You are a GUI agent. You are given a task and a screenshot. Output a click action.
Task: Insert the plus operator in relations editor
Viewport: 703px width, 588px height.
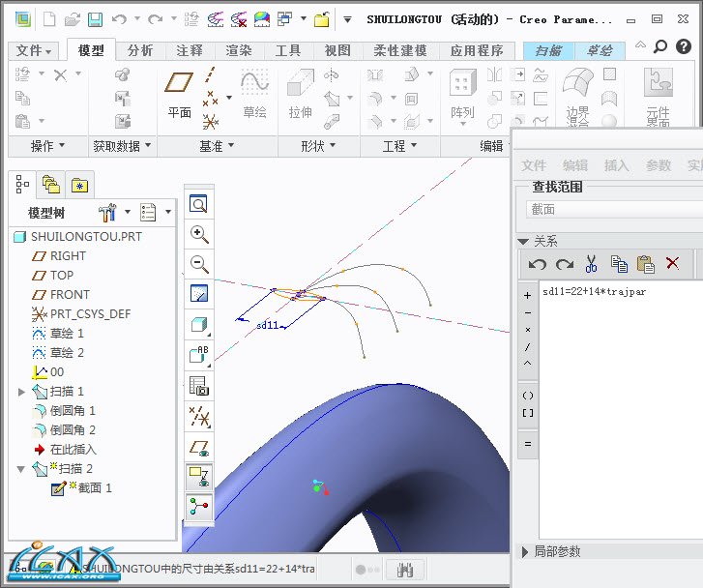click(x=527, y=296)
